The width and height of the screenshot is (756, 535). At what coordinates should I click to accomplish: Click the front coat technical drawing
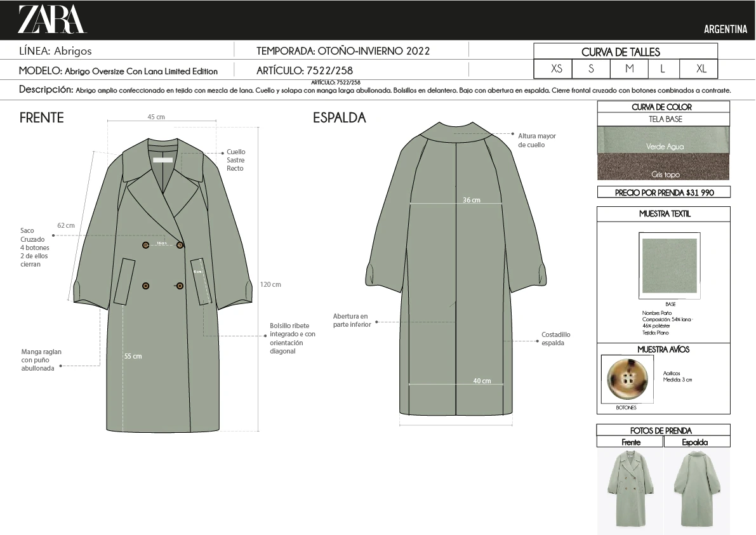(162, 285)
